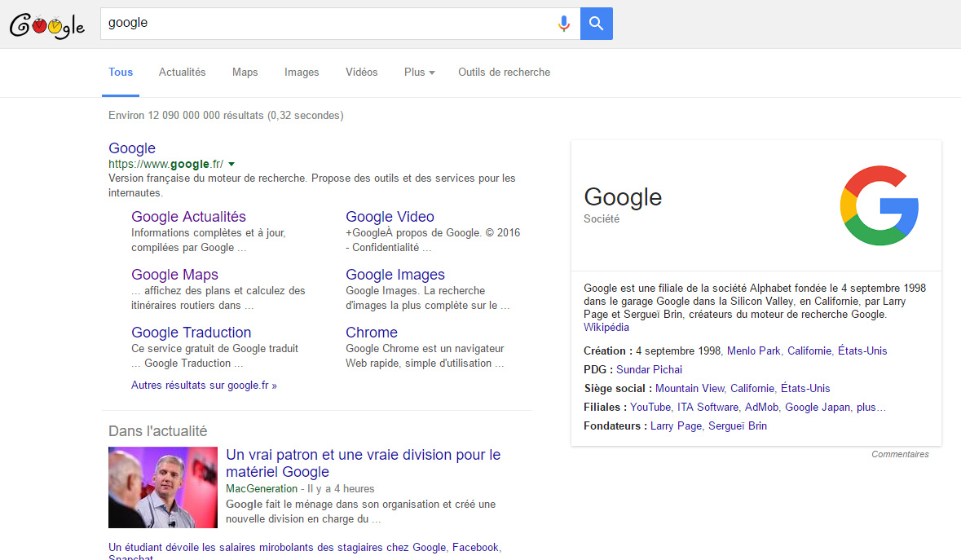The image size is (961, 560).
Task: Open the Google Actualités sitelink
Action: tap(189, 217)
